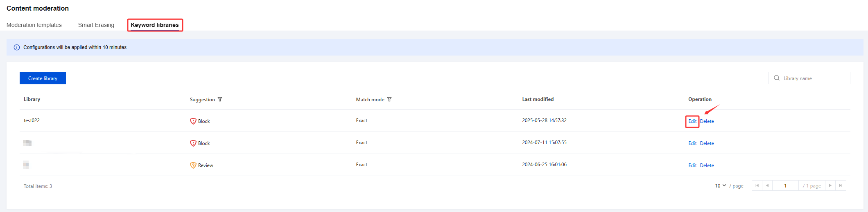868x212 pixels.
Task: Click the Suggestion column filter icon
Action: 220,99
